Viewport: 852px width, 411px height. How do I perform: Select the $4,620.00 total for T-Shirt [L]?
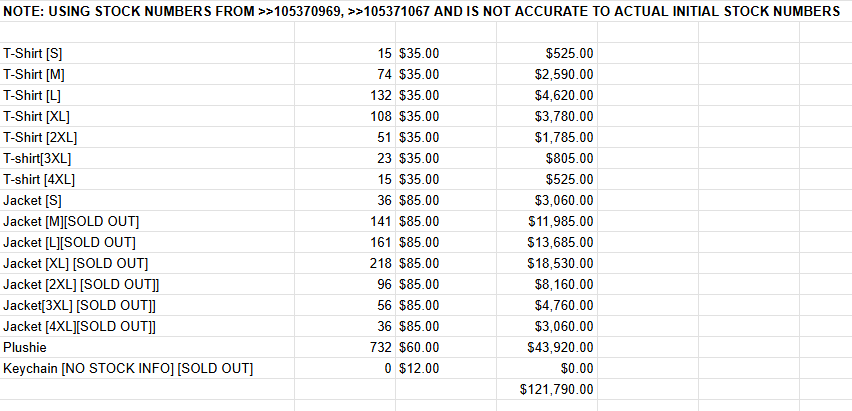tap(547, 96)
